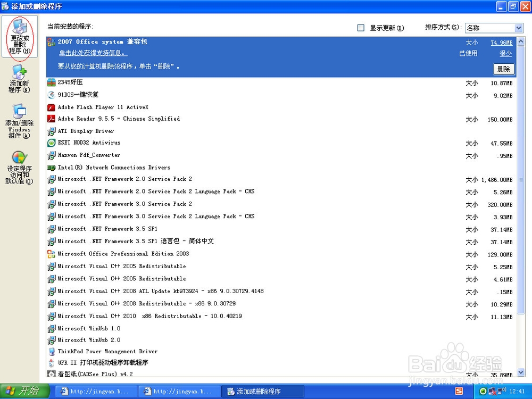Click the .NET Framework 3.5 SP1 icon

click(51, 229)
